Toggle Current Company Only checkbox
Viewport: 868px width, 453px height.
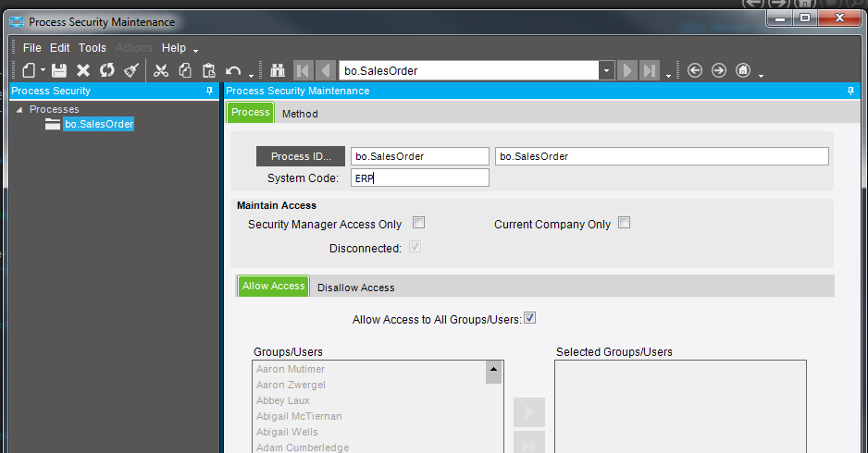625,223
